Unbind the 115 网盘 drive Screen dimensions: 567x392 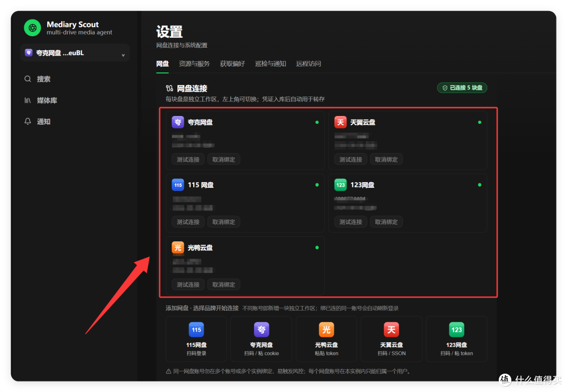click(x=224, y=222)
